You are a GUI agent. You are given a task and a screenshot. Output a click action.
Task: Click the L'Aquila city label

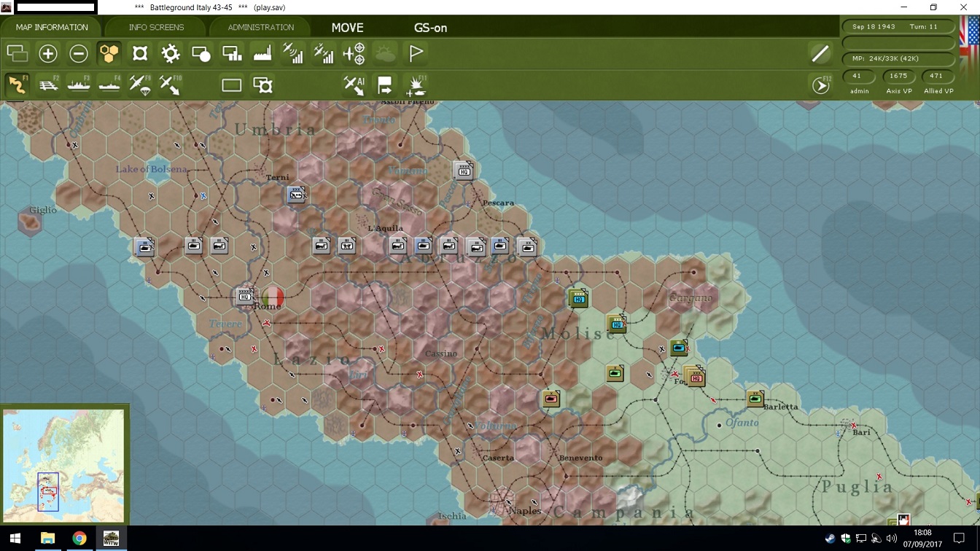coord(386,228)
